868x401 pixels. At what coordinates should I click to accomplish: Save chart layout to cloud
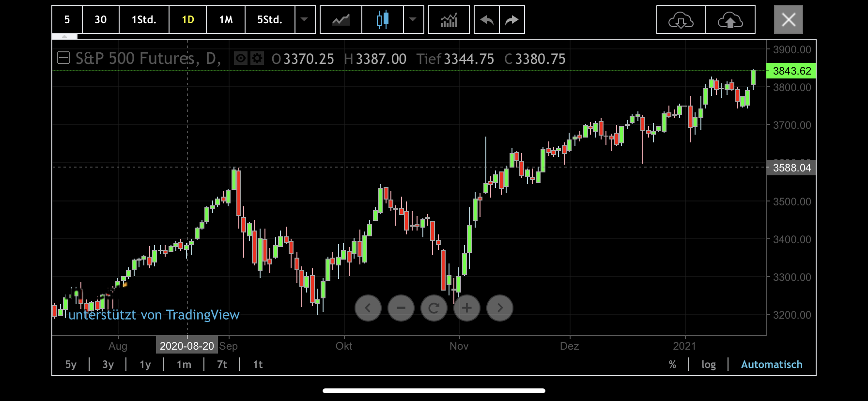click(x=730, y=19)
